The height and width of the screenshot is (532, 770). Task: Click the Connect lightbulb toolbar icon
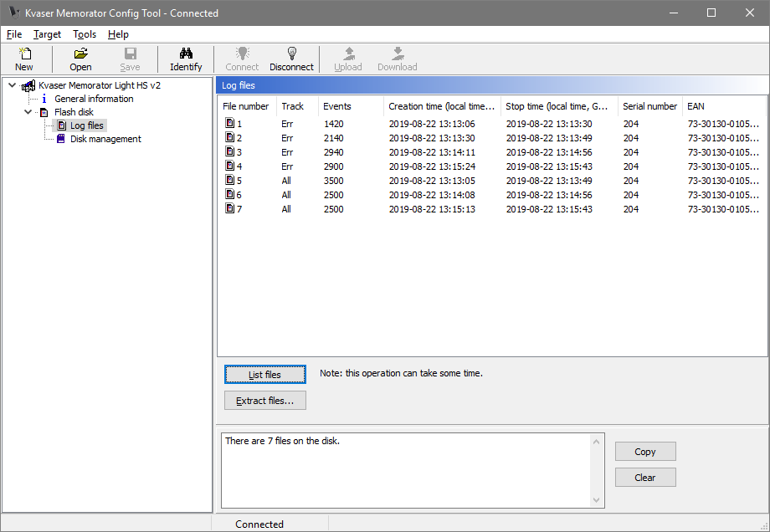242,53
